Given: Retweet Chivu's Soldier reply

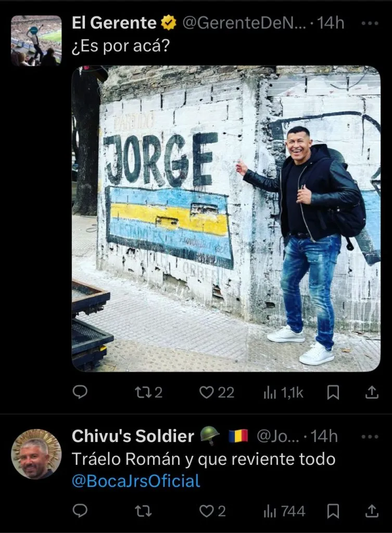Looking at the screenshot, I should 143,511.
